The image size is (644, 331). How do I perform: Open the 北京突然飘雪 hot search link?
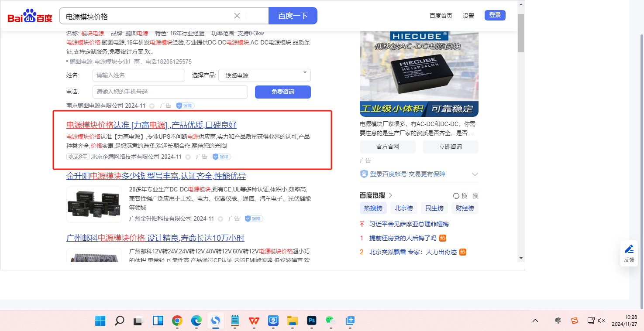[x=413, y=252]
